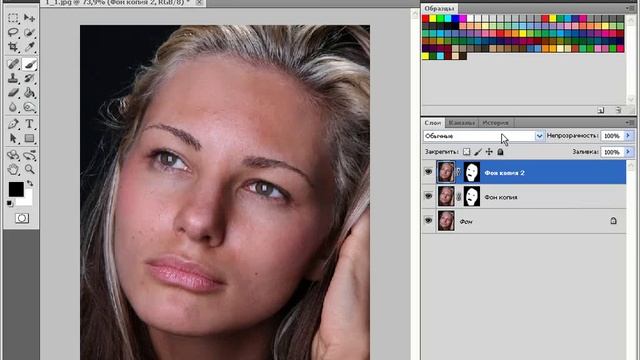Viewport: 640px width, 360px height.
Task: Unlink mask on Фон копия layer
Action: 459,197
